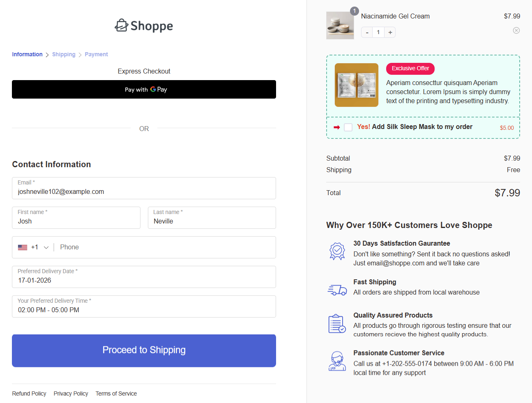Switch to the Shipping step in breadcrumb
Screen dimensions: 532x403
(x=64, y=54)
